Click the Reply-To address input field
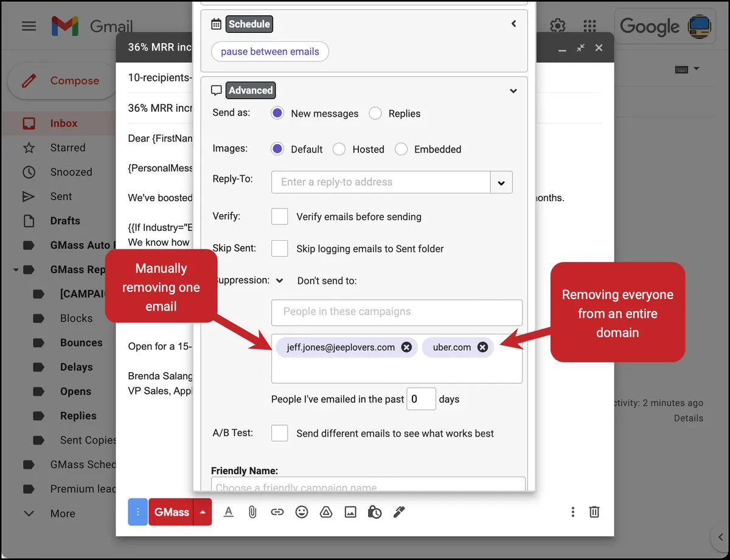 381,182
